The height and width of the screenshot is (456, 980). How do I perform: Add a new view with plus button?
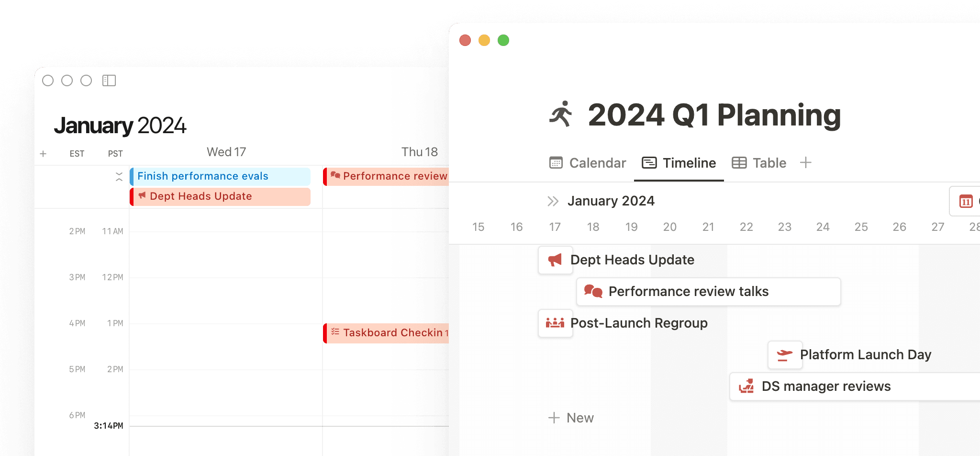[x=806, y=163]
